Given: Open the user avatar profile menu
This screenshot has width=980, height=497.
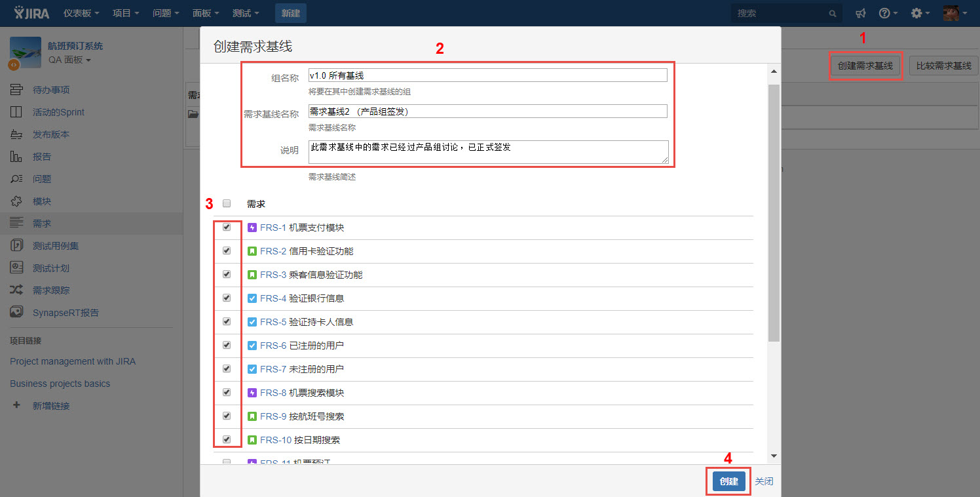Looking at the screenshot, I should pyautogui.click(x=954, y=13).
